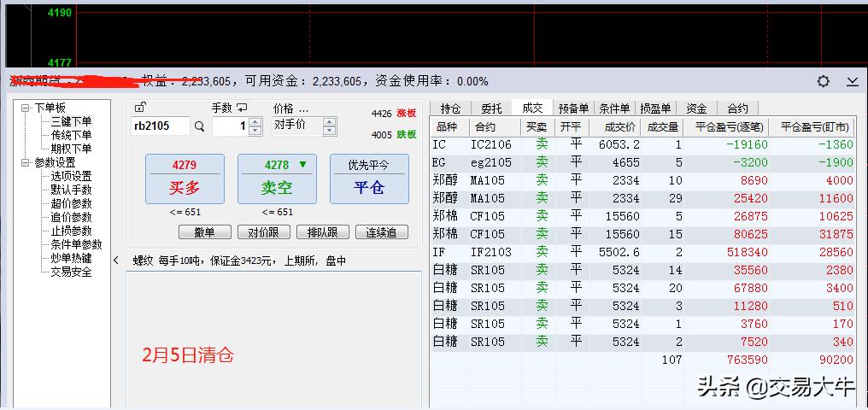Click the rb2105 contract input field
Screen dimensions: 868x410
pos(161,126)
